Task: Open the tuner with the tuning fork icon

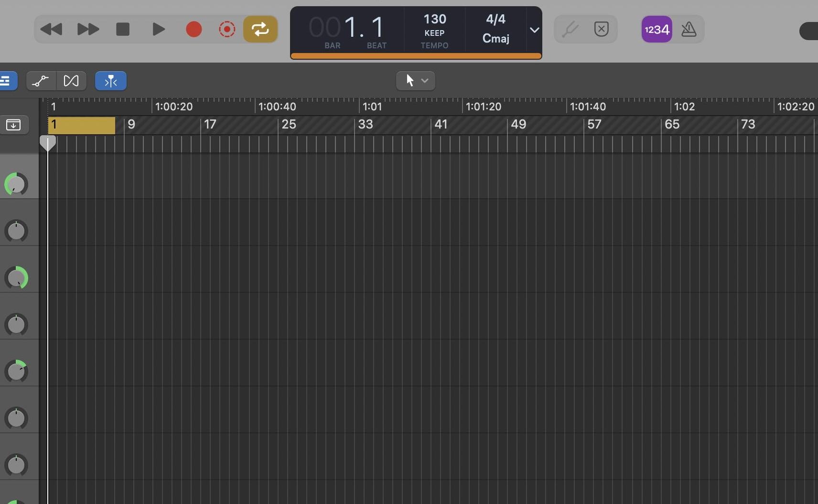Action: click(570, 29)
